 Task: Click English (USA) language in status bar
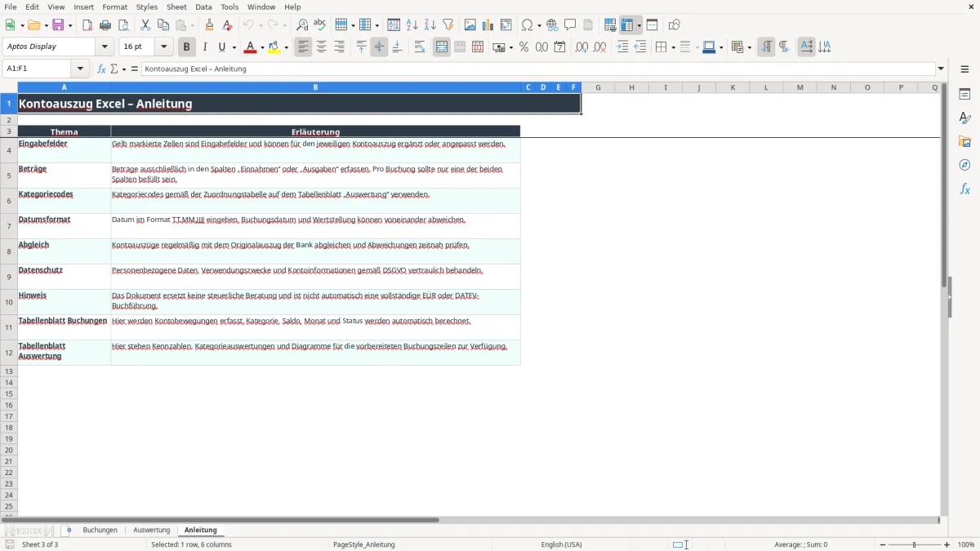point(561,544)
